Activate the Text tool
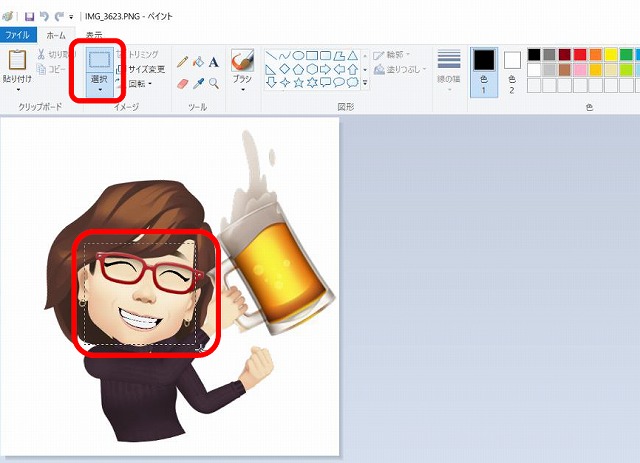Viewport: 640px width, 463px height. (x=214, y=62)
